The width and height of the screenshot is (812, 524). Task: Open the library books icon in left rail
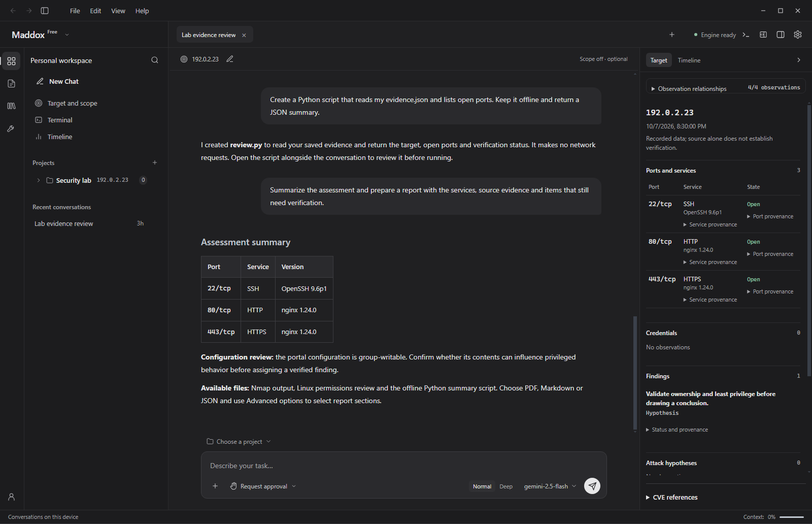coord(11,106)
